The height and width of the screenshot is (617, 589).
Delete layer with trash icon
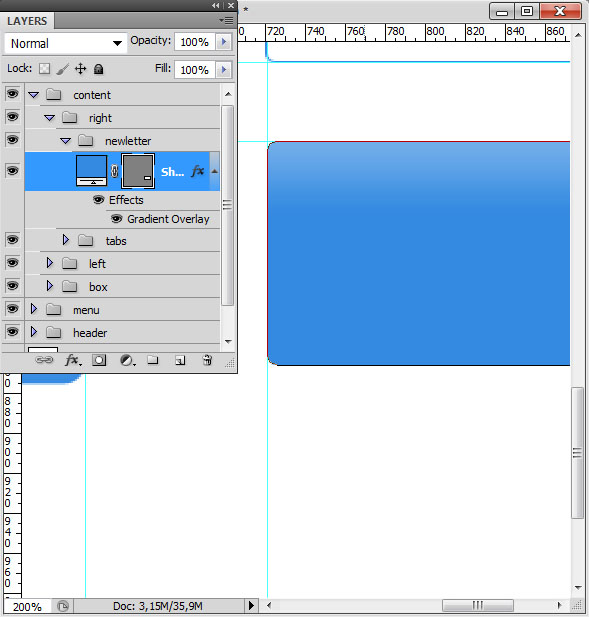(207, 360)
